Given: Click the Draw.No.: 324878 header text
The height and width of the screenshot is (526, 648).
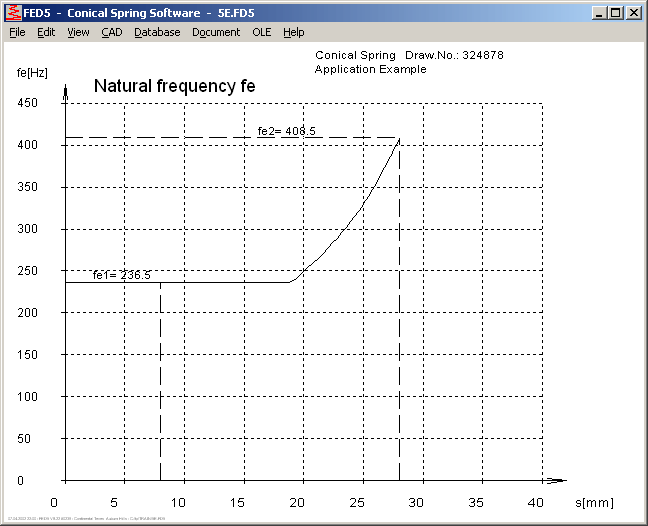Looking at the screenshot, I should (454, 55).
